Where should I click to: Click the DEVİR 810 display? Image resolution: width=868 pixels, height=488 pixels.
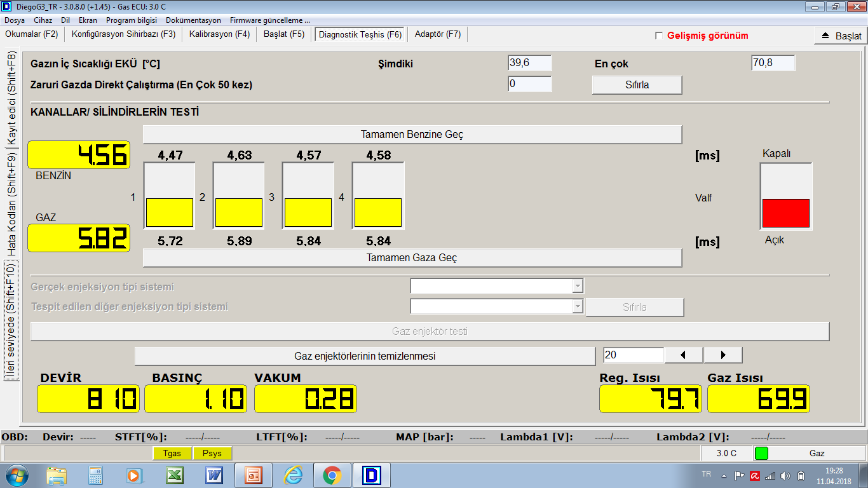click(x=88, y=399)
